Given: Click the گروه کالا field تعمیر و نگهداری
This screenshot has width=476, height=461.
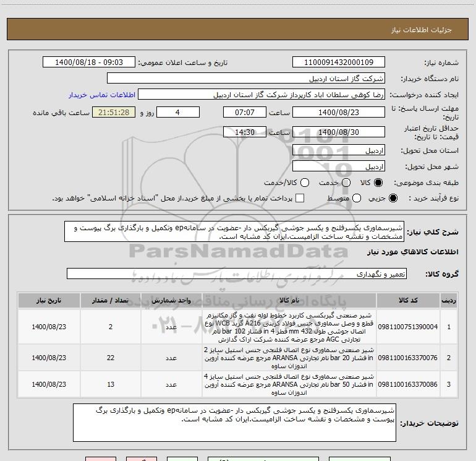Looking at the screenshot, I should point(237,274).
